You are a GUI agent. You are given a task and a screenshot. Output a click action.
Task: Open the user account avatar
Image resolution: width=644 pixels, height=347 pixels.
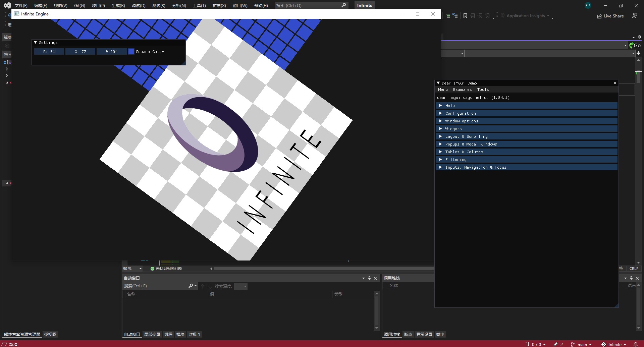point(588,5)
